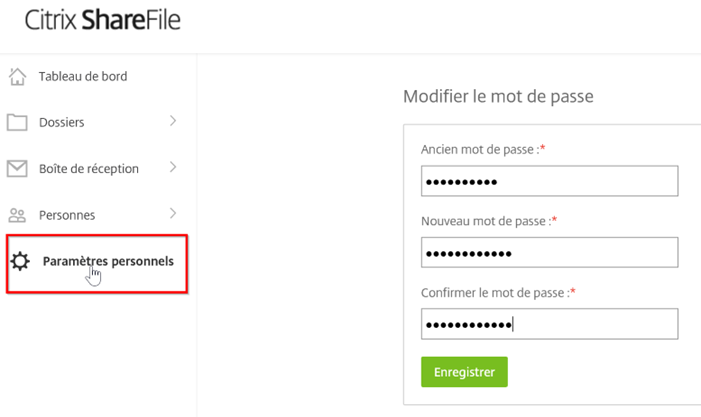
Task: Open the Paramètres personnels text label
Action: (108, 261)
